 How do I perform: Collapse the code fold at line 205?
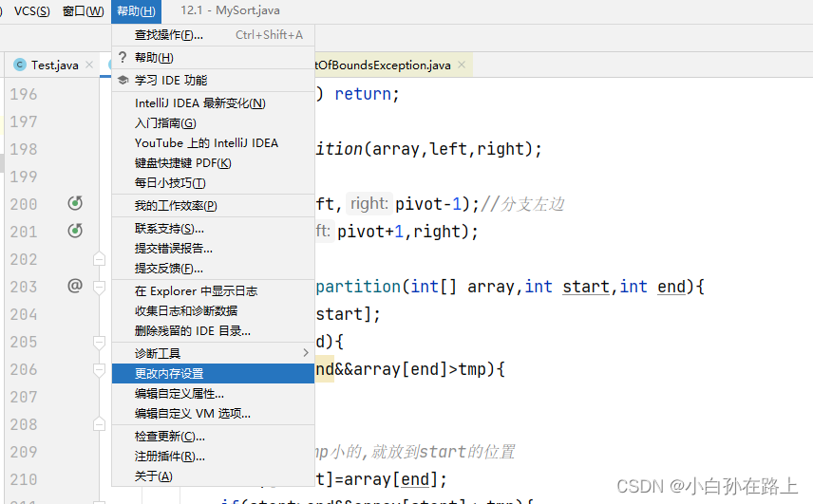(99, 342)
